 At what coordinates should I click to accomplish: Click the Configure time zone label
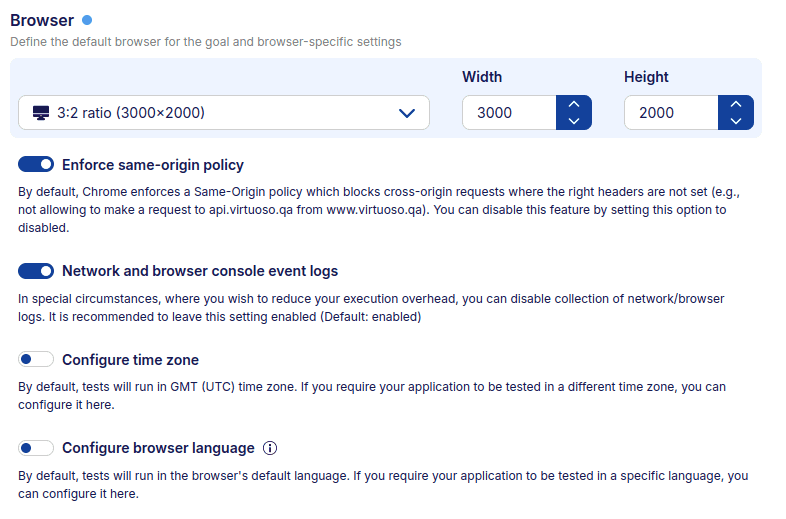[130, 360]
